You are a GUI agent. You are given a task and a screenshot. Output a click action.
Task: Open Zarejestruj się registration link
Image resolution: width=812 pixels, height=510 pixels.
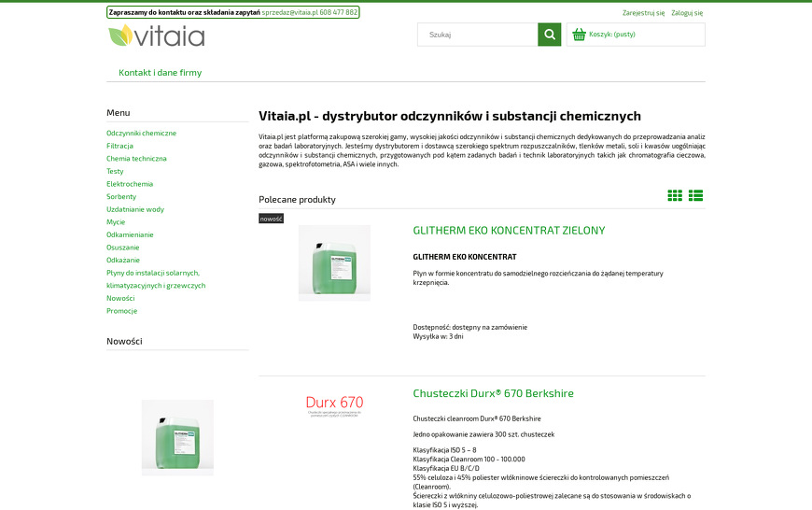point(643,13)
